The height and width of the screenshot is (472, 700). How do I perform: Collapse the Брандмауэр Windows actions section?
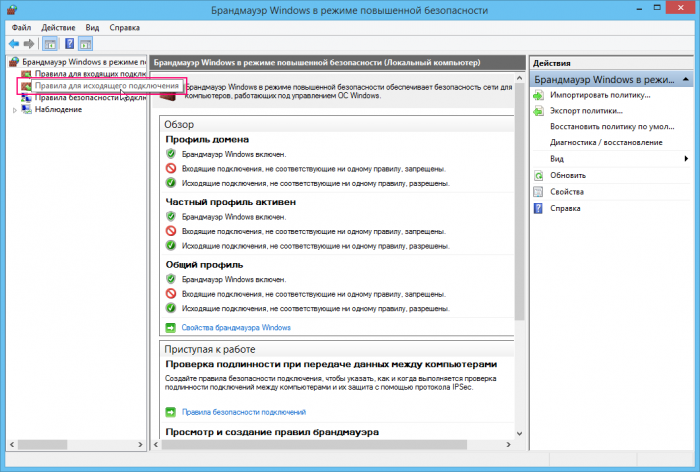click(686, 79)
